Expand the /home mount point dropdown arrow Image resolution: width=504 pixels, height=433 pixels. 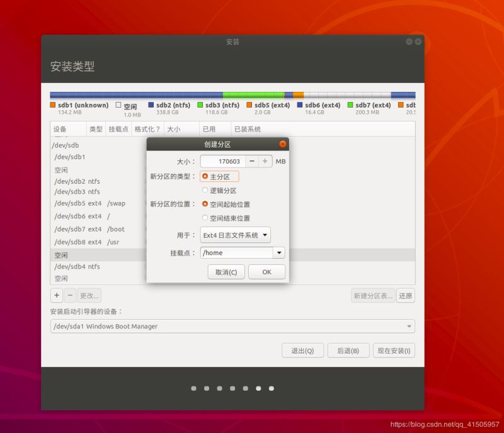coord(278,253)
